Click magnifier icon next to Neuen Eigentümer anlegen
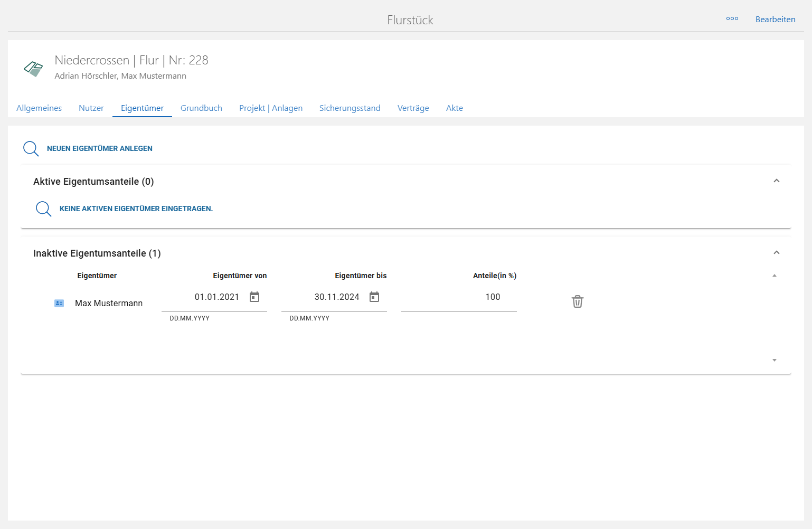The image size is (812, 529). point(31,149)
